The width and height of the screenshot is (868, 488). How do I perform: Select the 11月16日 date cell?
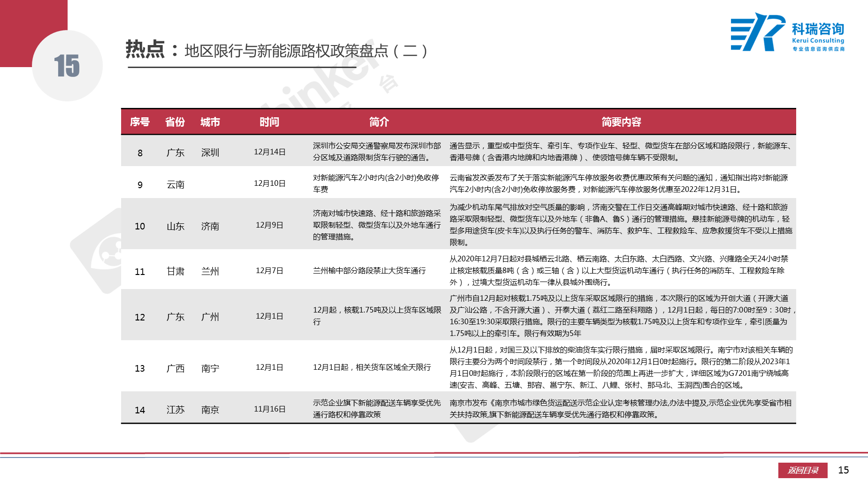pos(269,409)
